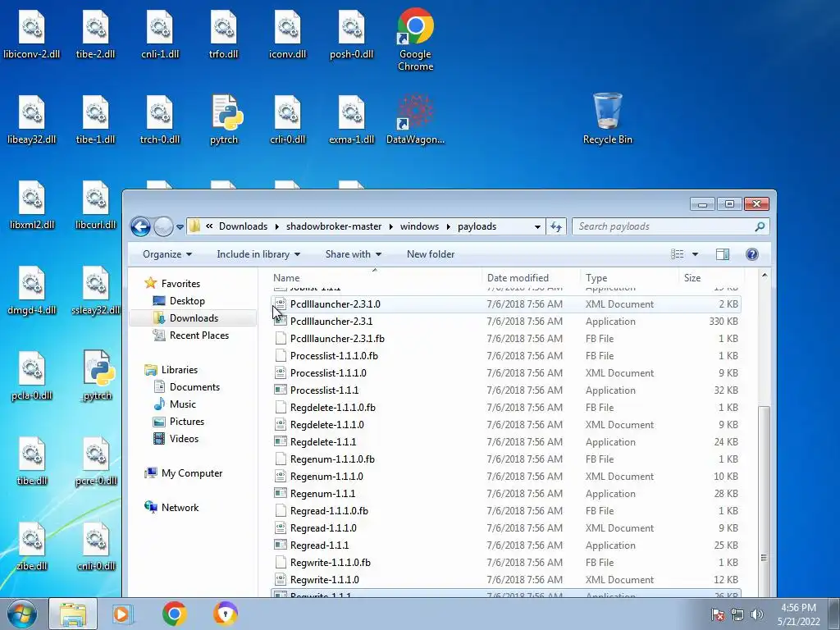This screenshot has height=630, width=840.
Task: Open the Music library
Action: click(182, 404)
